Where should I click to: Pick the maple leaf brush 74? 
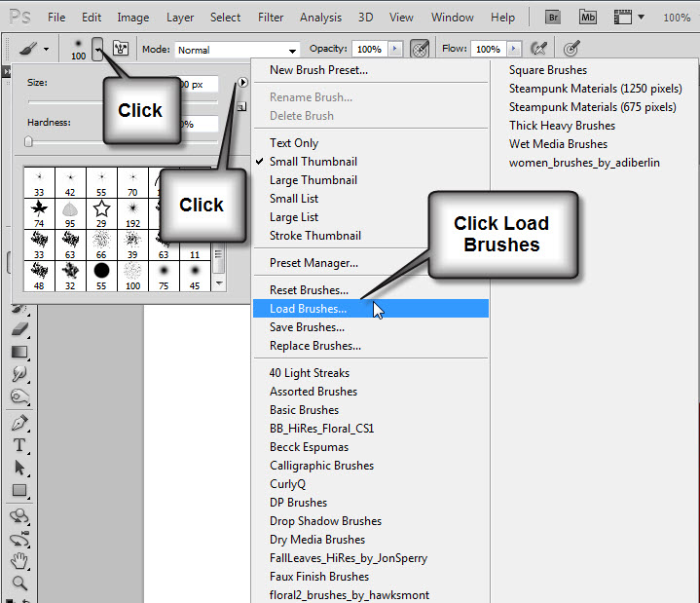(x=39, y=213)
